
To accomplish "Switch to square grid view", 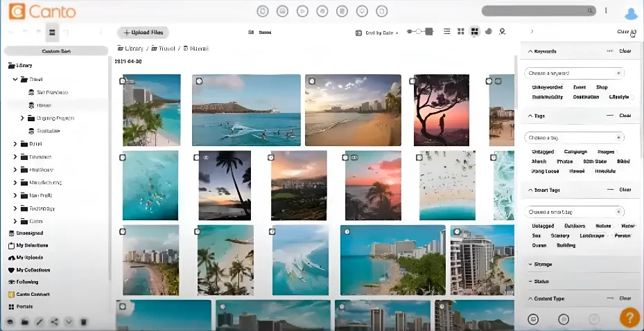I will (461, 32).
